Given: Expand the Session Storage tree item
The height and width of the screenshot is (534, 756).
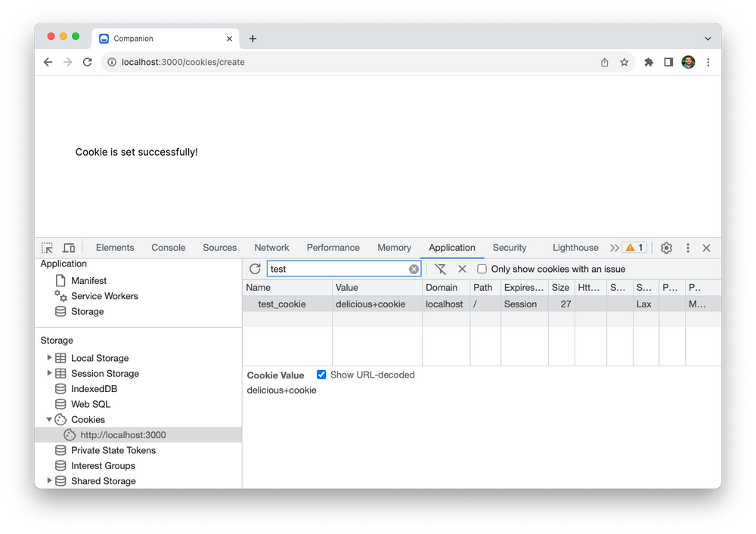Looking at the screenshot, I should click(50, 373).
